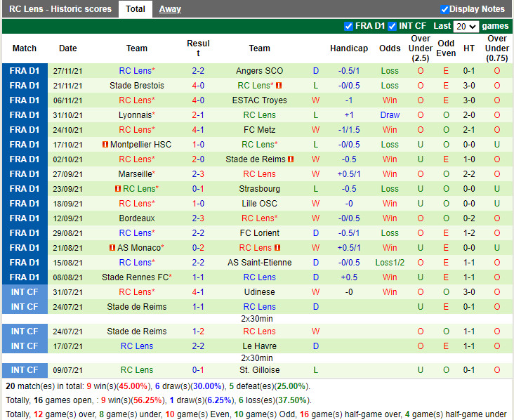Toggle the Display Notes checkbox

[444, 9]
